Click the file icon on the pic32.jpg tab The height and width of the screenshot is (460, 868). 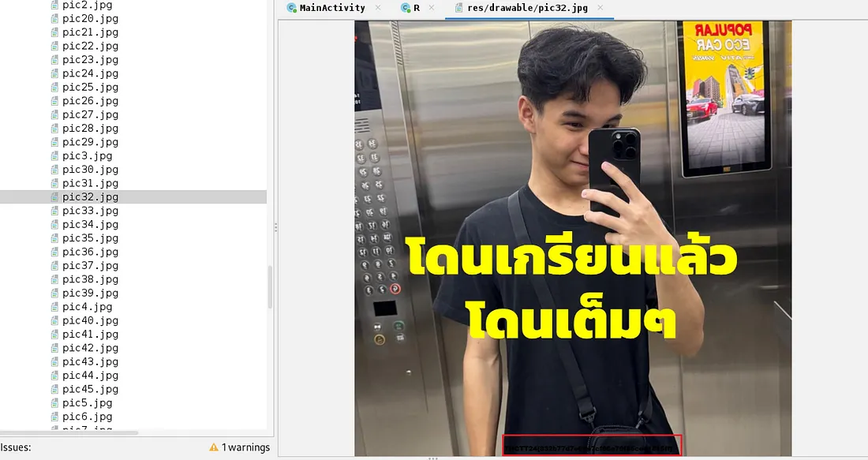458,8
